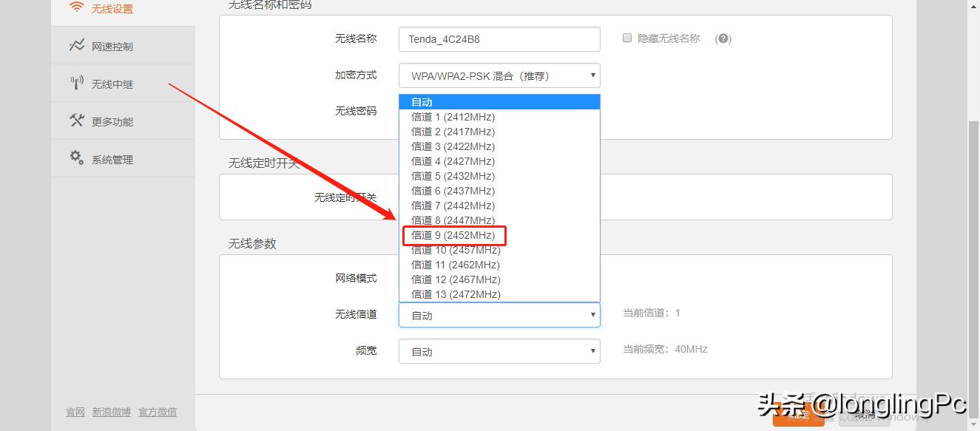Expand the 频宽 bandwidth dropdown
This screenshot has height=431, width=980.
(499, 350)
